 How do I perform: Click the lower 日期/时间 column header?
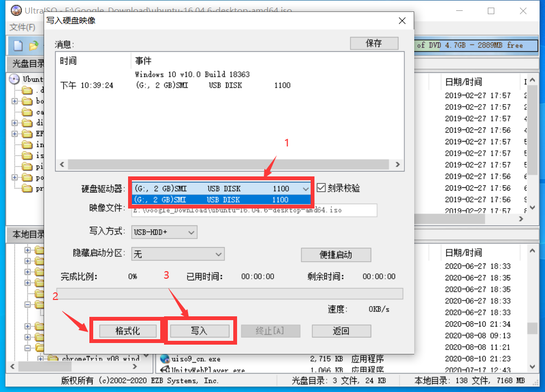pos(464,253)
